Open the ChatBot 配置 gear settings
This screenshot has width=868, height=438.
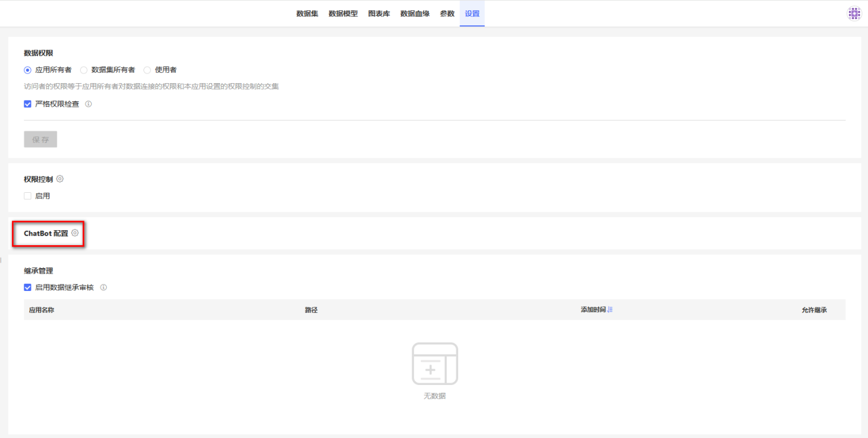pos(75,233)
